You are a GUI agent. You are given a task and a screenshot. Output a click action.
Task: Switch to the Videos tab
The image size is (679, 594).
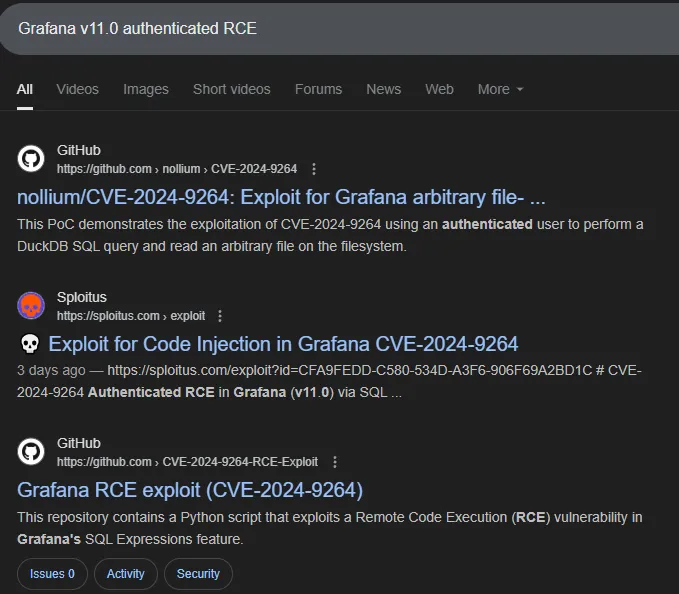coord(78,89)
